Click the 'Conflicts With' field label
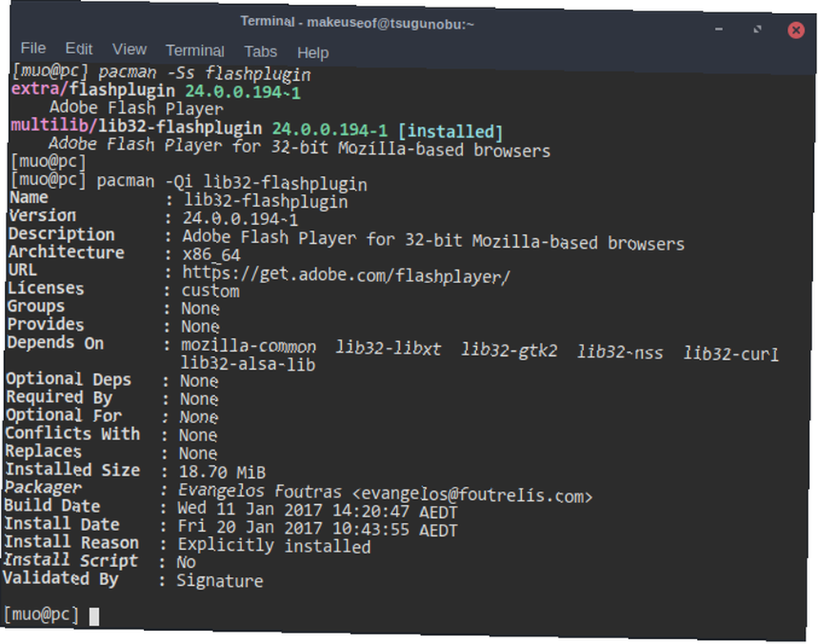The height and width of the screenshot is (644, 818). pos(73,433)
